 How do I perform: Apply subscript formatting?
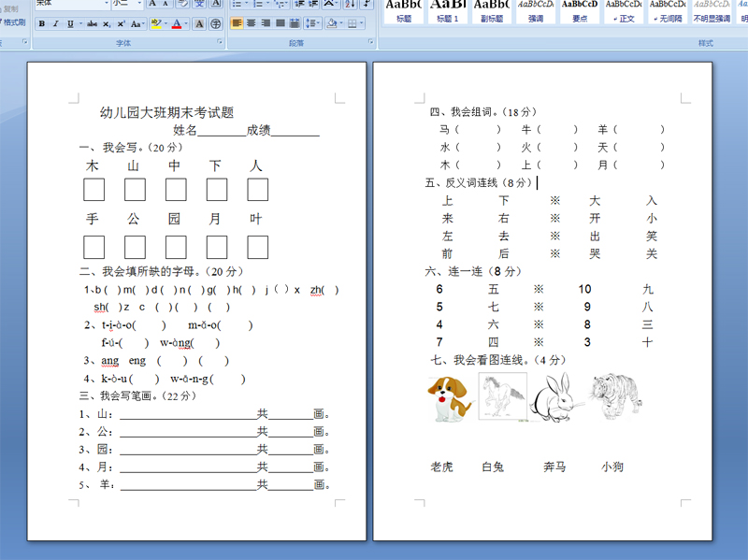click(x=107, y=23)
